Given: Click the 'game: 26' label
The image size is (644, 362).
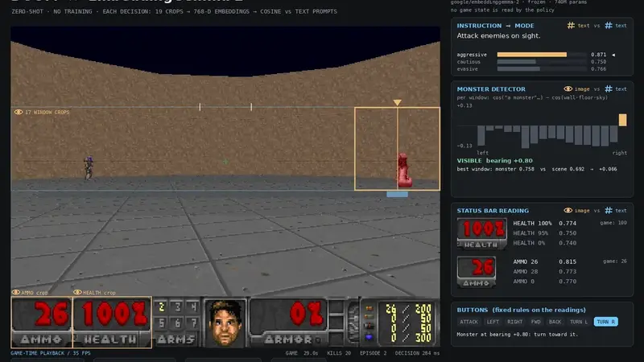Looking at the screenshot, I should pyautogui.click(x=615, y=261).
